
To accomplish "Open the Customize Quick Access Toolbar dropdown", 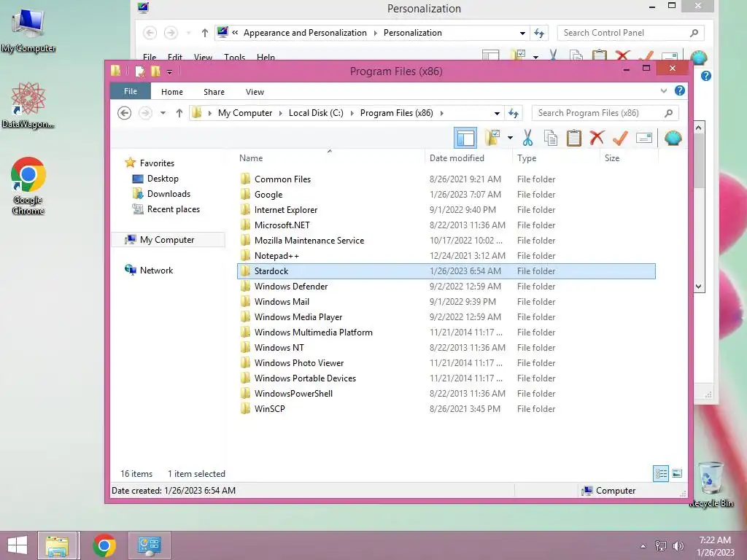I will [x=169, y=72].
